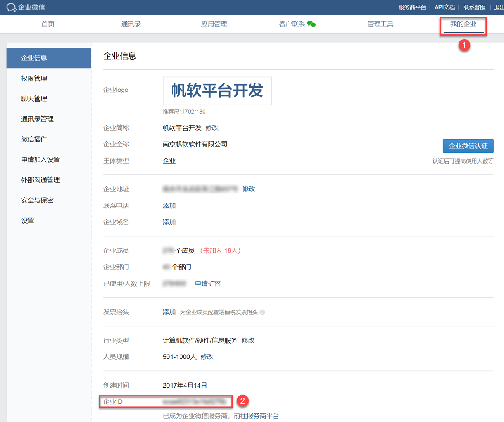The image size is (504, 422).
Task: Click the info icon next to 发票抬头 hint
Action: 262,312
